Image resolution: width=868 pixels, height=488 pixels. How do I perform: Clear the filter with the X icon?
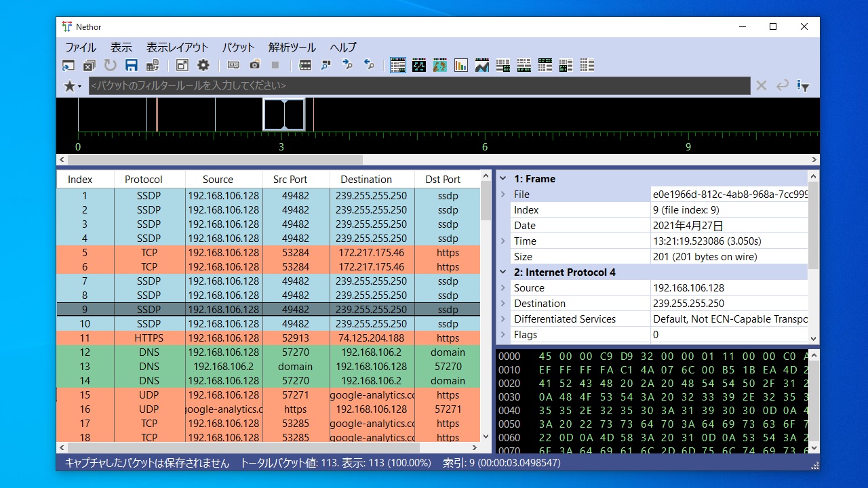click(x=762, y=85)
